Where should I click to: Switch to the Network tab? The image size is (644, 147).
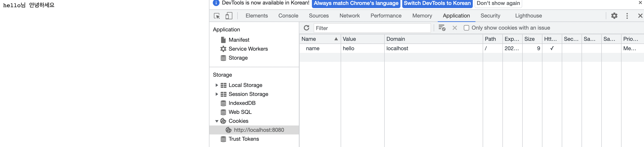click(349, 16)
